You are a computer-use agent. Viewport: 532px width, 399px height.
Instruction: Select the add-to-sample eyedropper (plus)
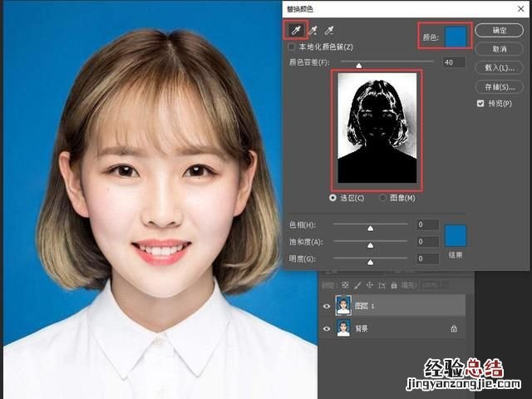click(313, 31)
